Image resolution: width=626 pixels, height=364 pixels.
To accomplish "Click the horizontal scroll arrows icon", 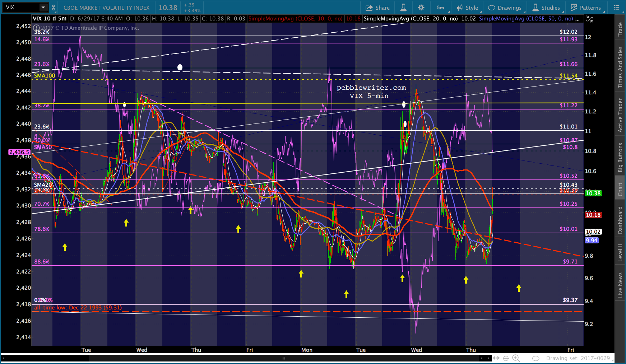I will coord(496,358).
